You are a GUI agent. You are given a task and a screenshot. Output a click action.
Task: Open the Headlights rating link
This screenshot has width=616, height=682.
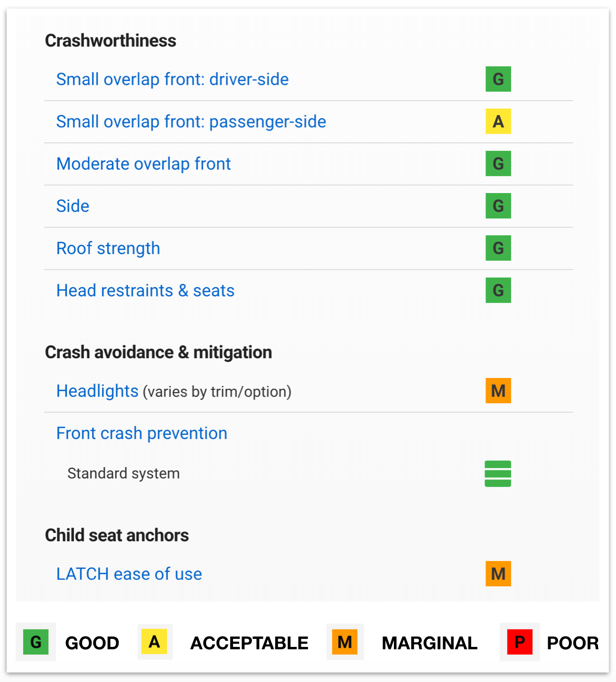(97, 391)
